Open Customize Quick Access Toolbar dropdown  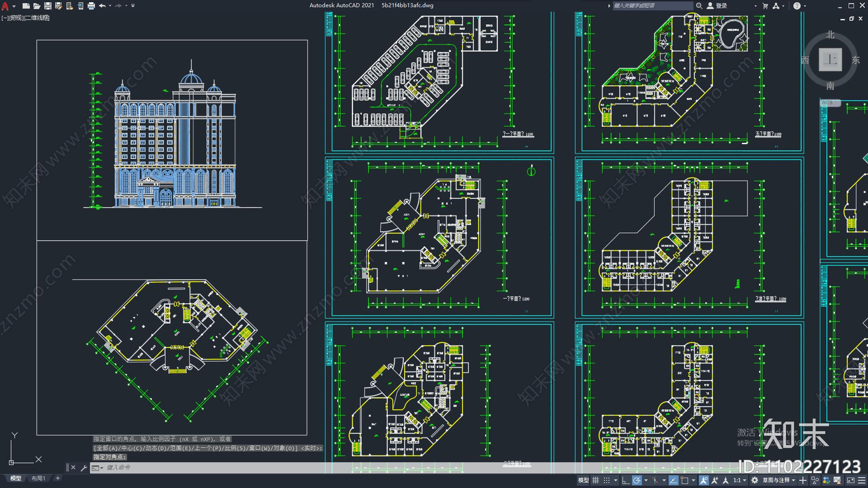pyautogui.click(x=133, y=6)
